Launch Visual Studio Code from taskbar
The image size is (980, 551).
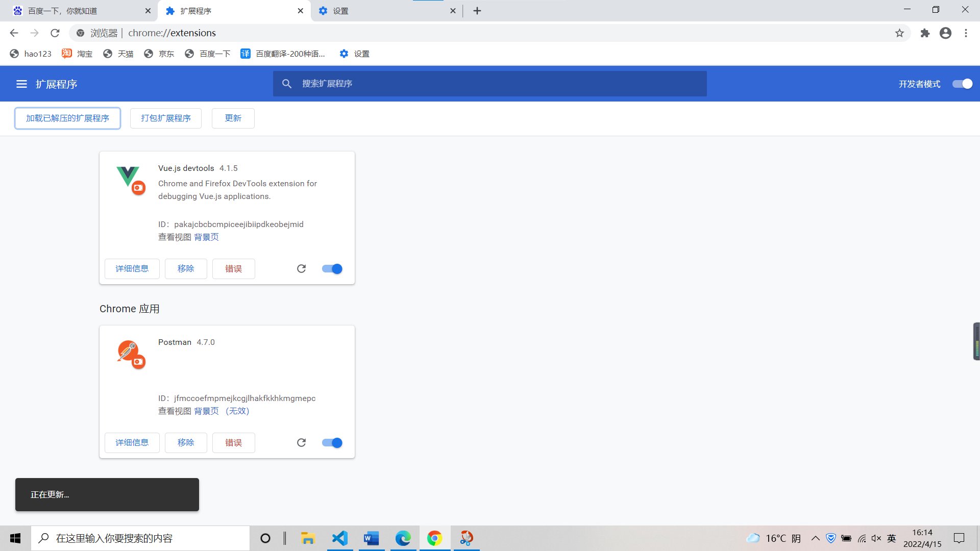click(x=340, y=538)
